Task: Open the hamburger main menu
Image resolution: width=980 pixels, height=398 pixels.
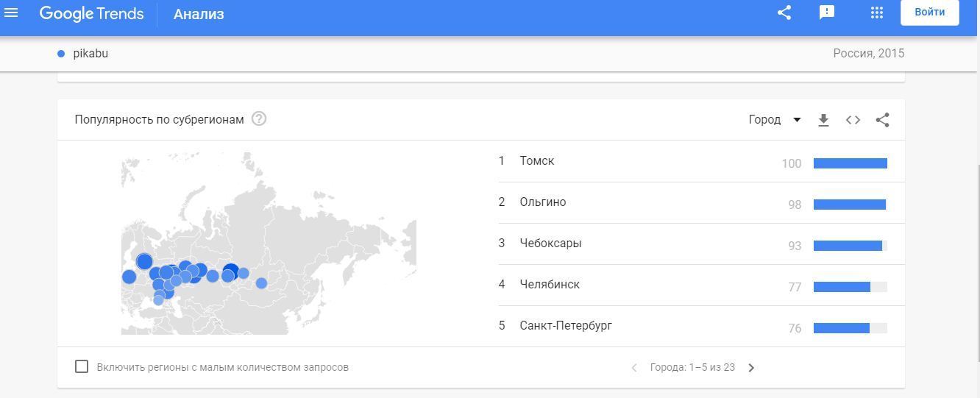Action: 11,13
